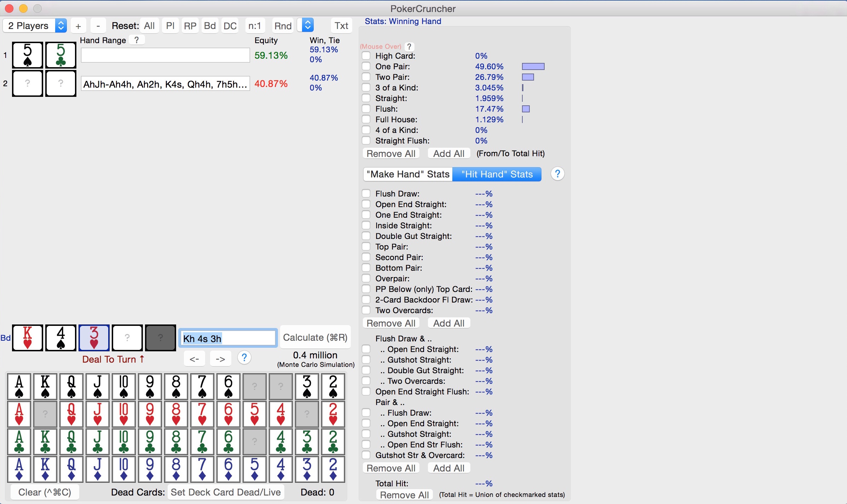Select the King of hearts board card
The height and width of the screenshot is (504, 847).
click(28, 338)
